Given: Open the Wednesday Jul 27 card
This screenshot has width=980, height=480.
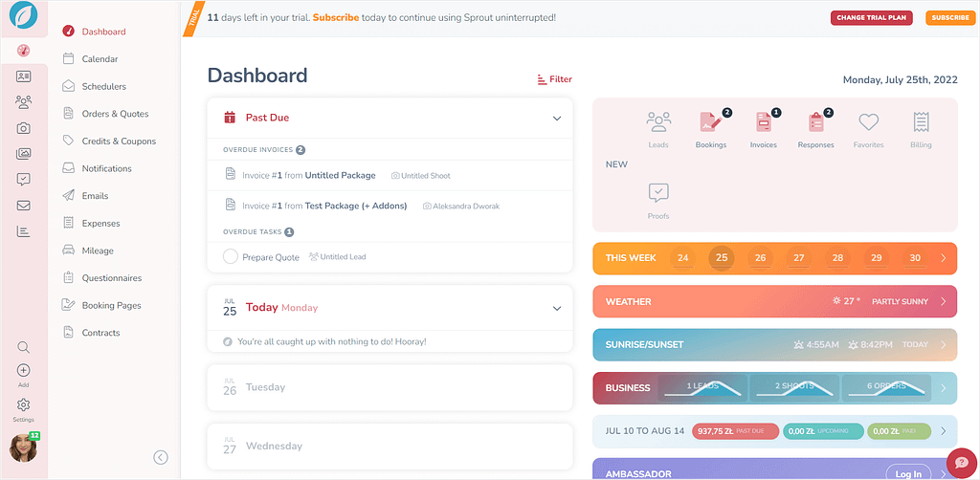Looking at the screenshot, I should 390,447.
